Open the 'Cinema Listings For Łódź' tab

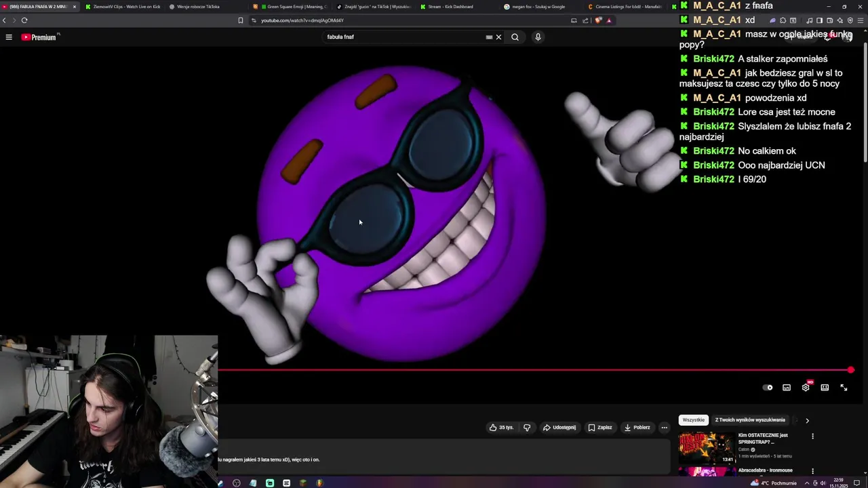pyautogui.click(x=624, y=7)
